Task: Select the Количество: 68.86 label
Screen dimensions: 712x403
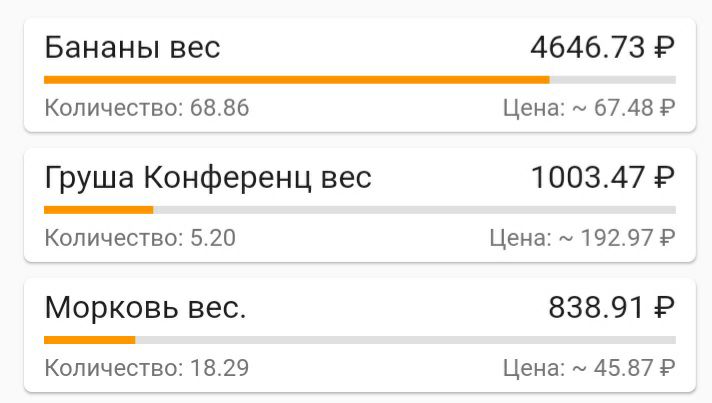Action: (x=146, y=108)
